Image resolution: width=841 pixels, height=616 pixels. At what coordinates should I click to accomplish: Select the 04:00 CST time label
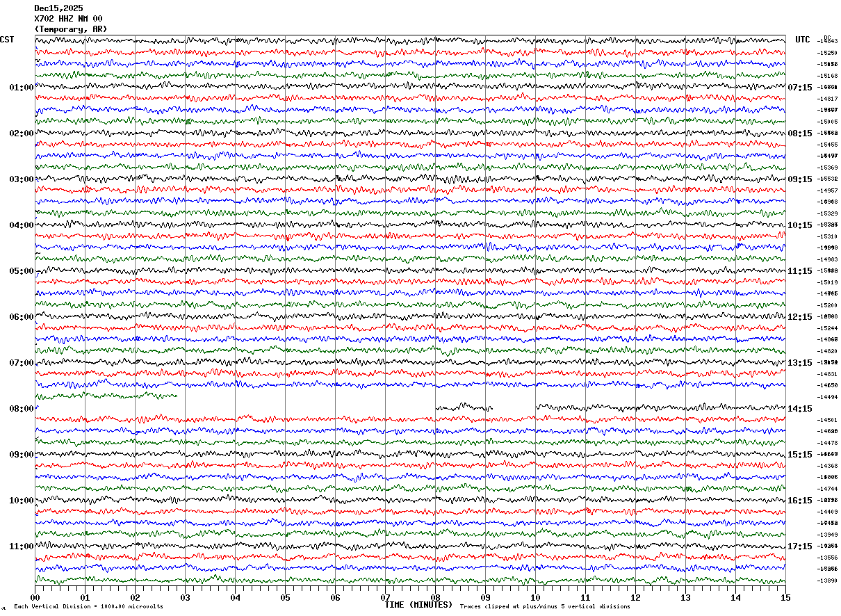[22, 225]
